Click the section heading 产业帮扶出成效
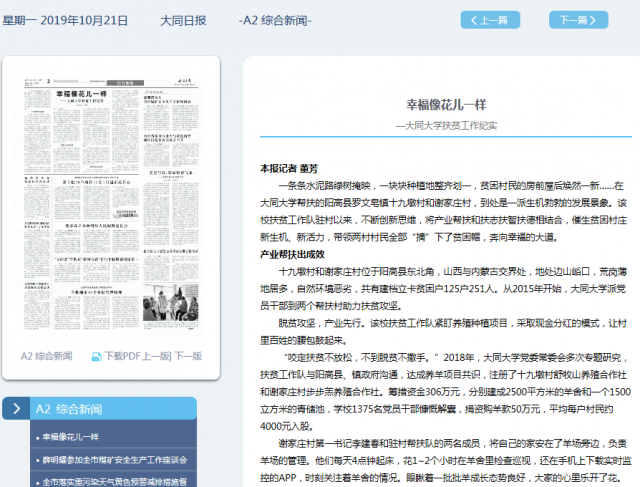Screen dimensions: 640x487 coord(292,255)
